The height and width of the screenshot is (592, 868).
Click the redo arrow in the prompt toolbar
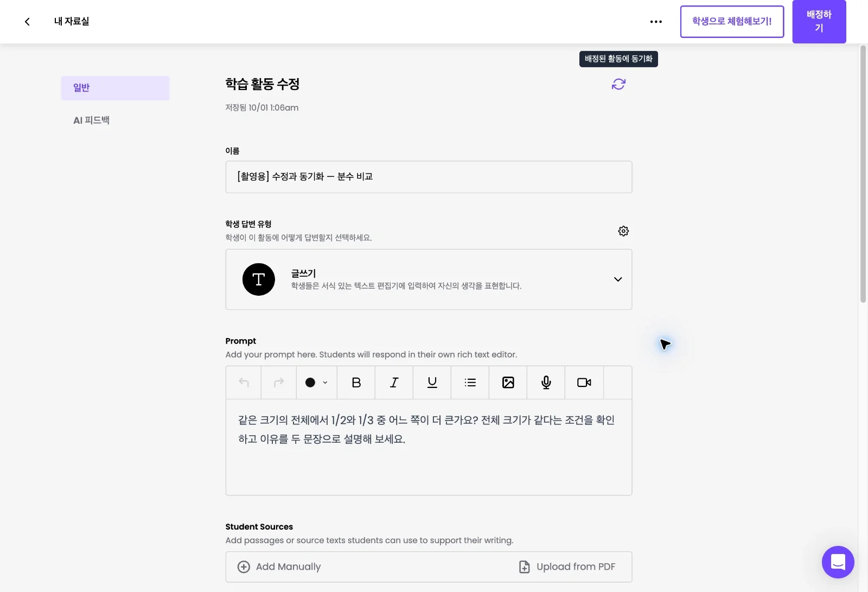click(x=279, y=383)
